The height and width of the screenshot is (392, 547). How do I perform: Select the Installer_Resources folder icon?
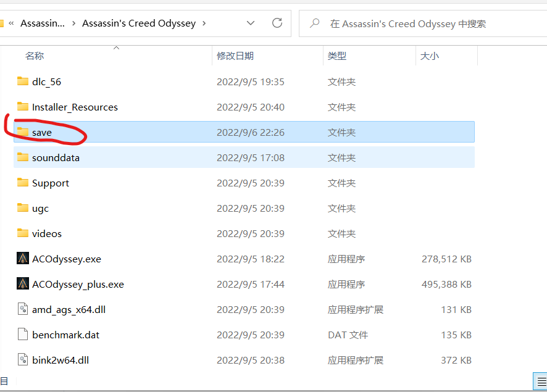point(23,106)
